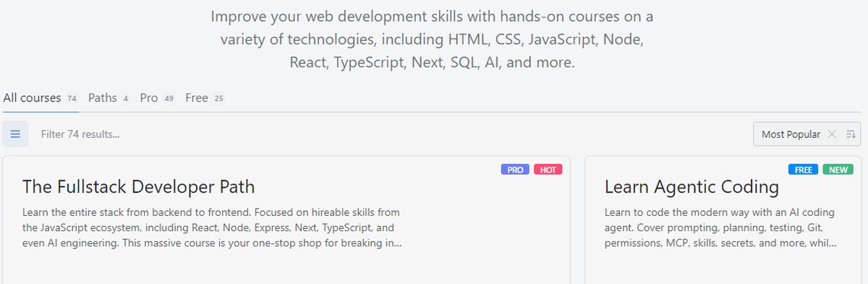
Task: Click the 49 count beside Pro
Action: click(x=169, y=99)
